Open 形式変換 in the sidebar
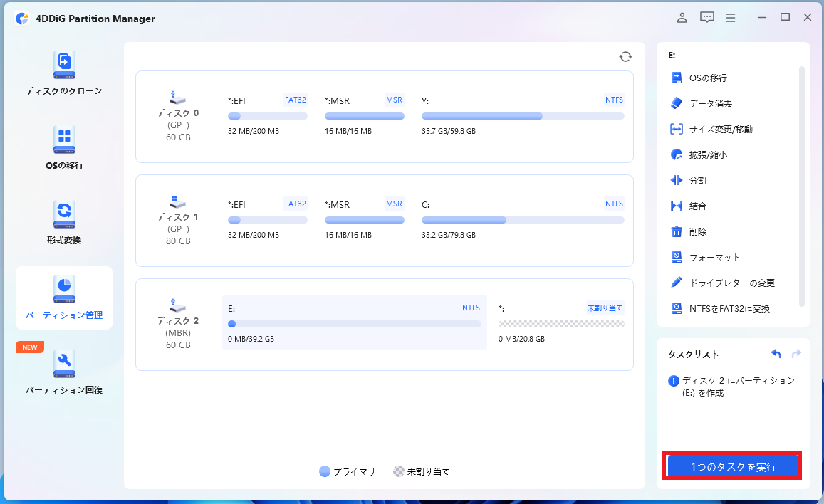 64,223
